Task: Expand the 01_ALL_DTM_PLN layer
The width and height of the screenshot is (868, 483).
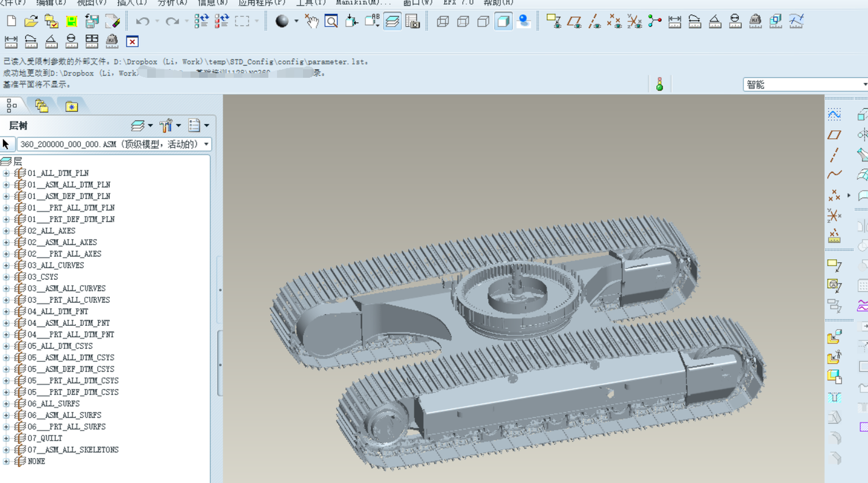Action: point(6,173)
